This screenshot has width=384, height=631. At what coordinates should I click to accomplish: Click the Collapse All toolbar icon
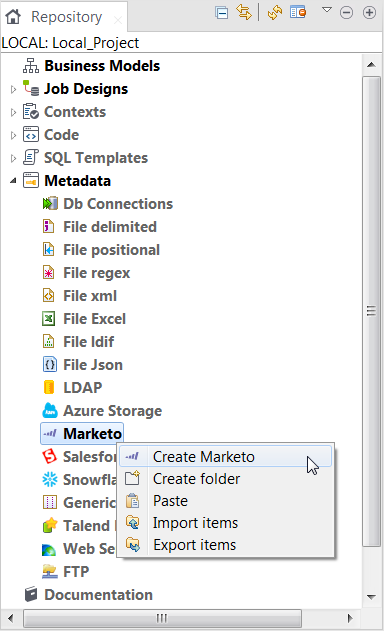tap(221, 13)
